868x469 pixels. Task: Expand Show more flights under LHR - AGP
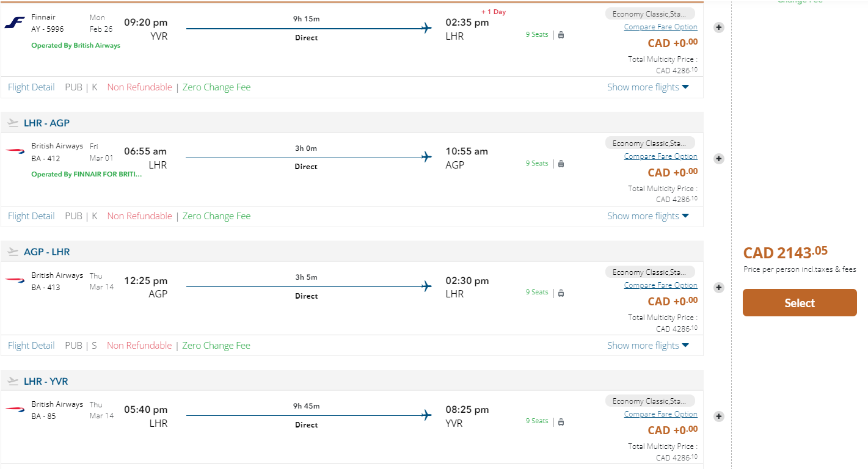click(647, 216)
